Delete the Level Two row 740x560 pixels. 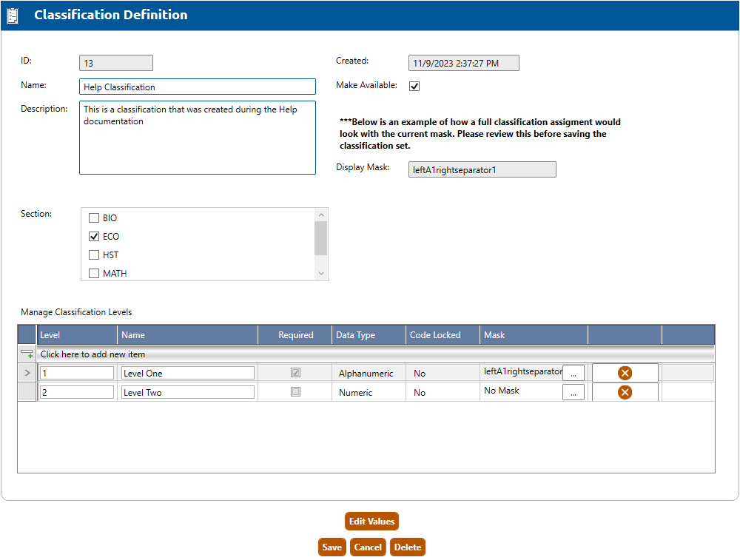tap(625, 392)
